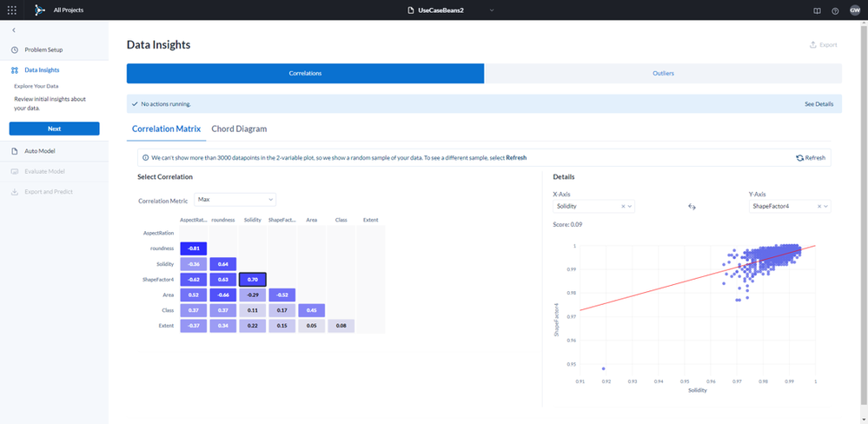Viewport: 868px width, 424px height.
Task: Open the app launcher grid icon
Action: tap(11, 10)
